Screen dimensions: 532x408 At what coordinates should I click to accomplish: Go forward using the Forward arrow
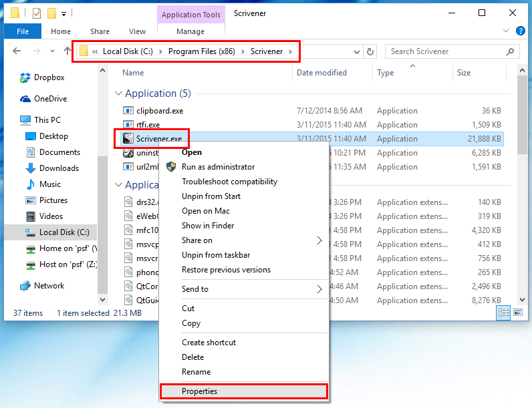coord(36,51)
